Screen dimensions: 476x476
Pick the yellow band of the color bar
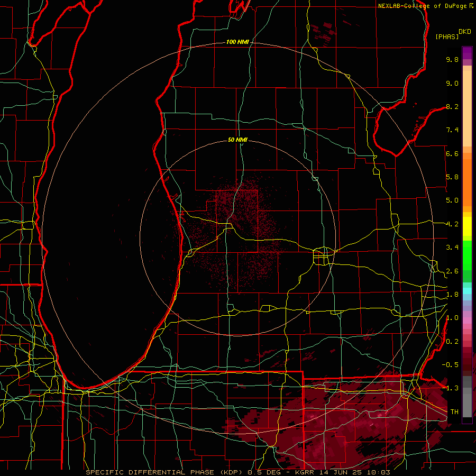click(467, 226)
